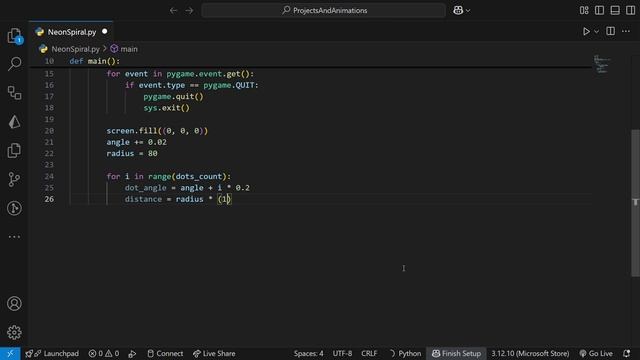Open the circular graph icon view
Image resolution: width=640 pixels, height=360 pixels.
coord(14,208)
